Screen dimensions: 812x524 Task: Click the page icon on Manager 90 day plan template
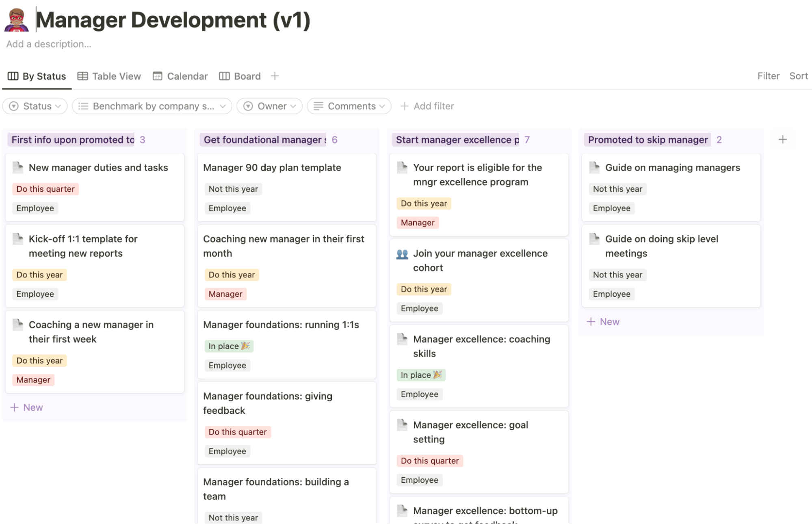pos(207,167)
